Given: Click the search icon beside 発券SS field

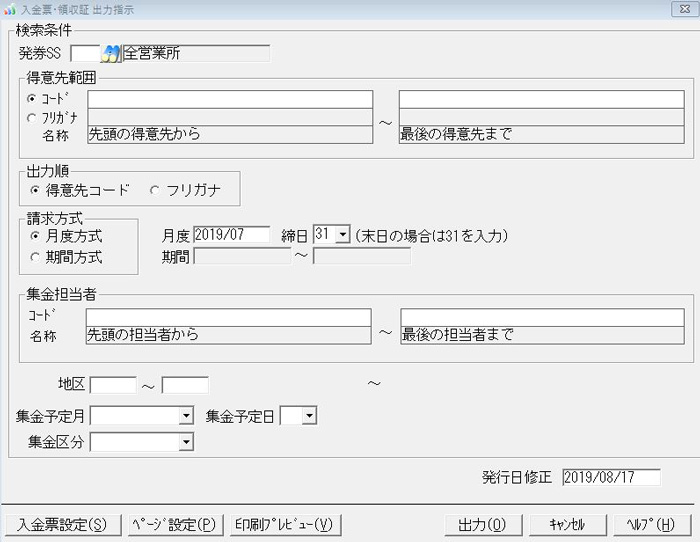Looking at the screenshot, I should (111, 53).
